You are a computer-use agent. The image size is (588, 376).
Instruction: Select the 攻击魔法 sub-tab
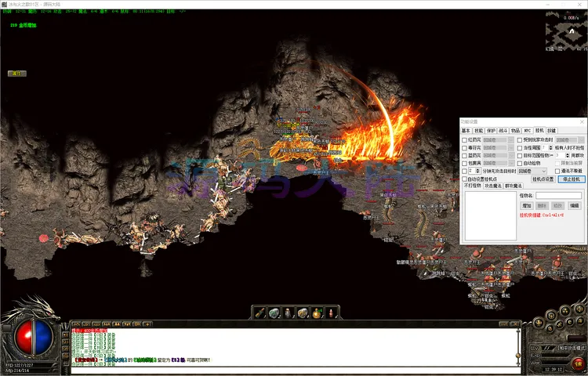[x=492, y=186]
